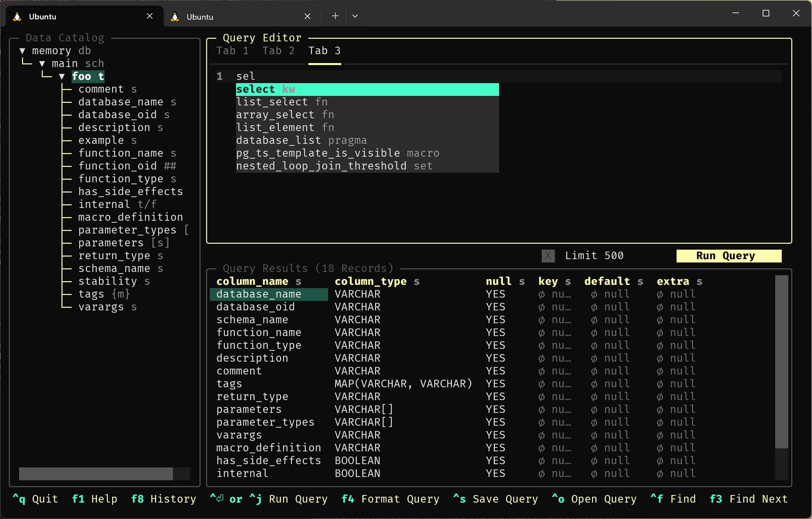Viewport: 812px width, 519px height.
Task: Click the f1 Help footer shortcut
Action: click(x=95, y=499)
